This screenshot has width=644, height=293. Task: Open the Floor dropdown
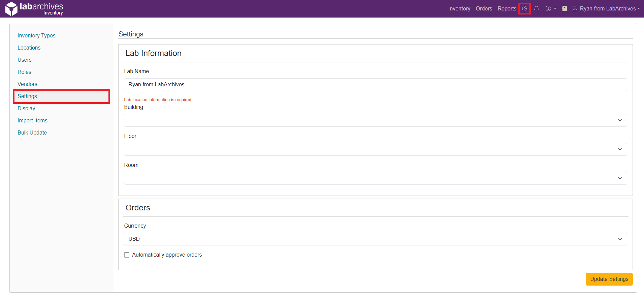click(x=375, y=149)
